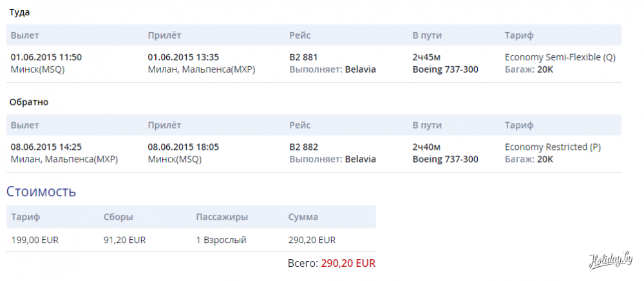Click the 'Рейс' column header in outbound table
The width and height of the screenshot is (644, 281).
[301, 35]
